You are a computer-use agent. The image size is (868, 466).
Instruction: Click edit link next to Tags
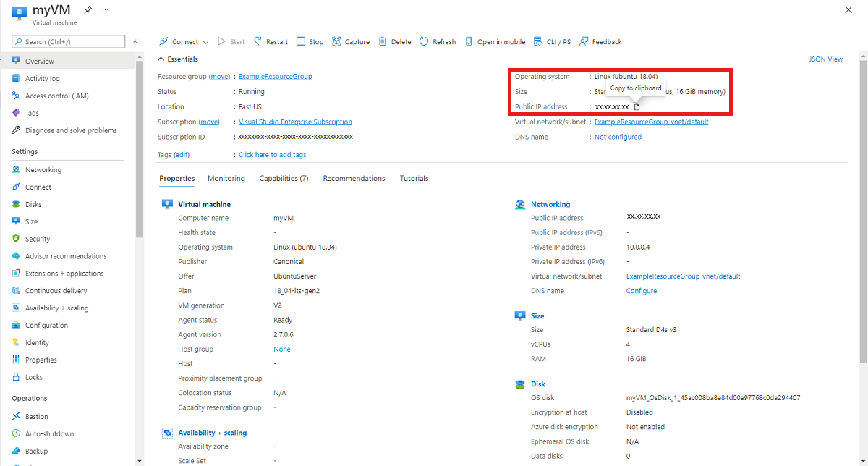pos(182,155)
